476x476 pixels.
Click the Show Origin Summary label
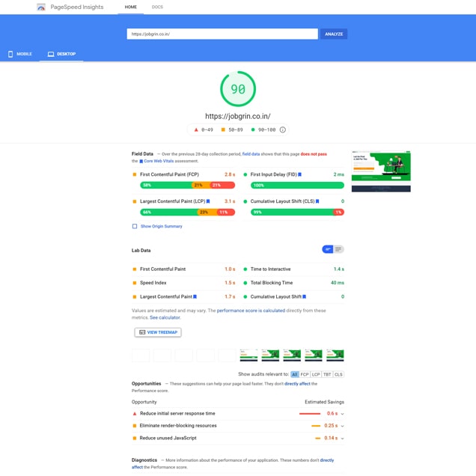pos(161,227)
